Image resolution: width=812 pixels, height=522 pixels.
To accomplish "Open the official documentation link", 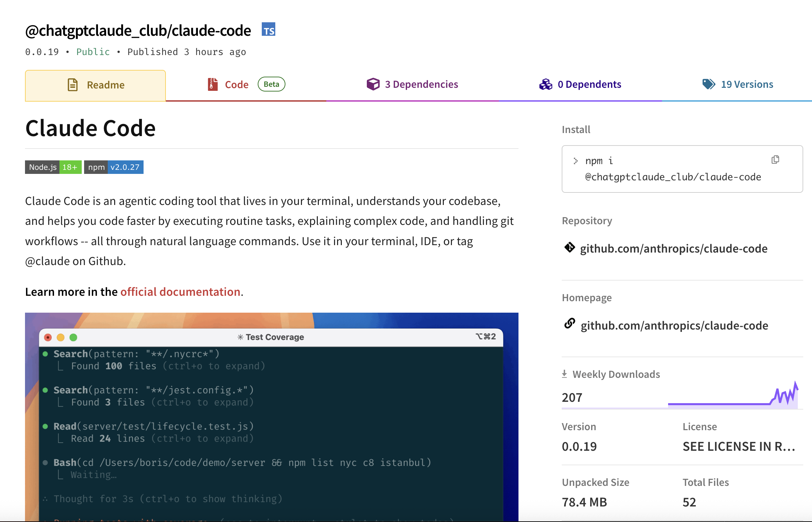I will click(x=180, y=292).
